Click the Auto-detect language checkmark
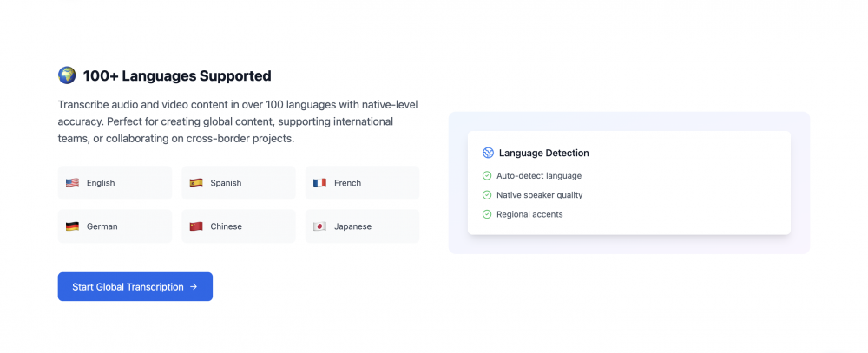Image resolution: width=868 pixels, height=353 pixels. pos(487,175)
